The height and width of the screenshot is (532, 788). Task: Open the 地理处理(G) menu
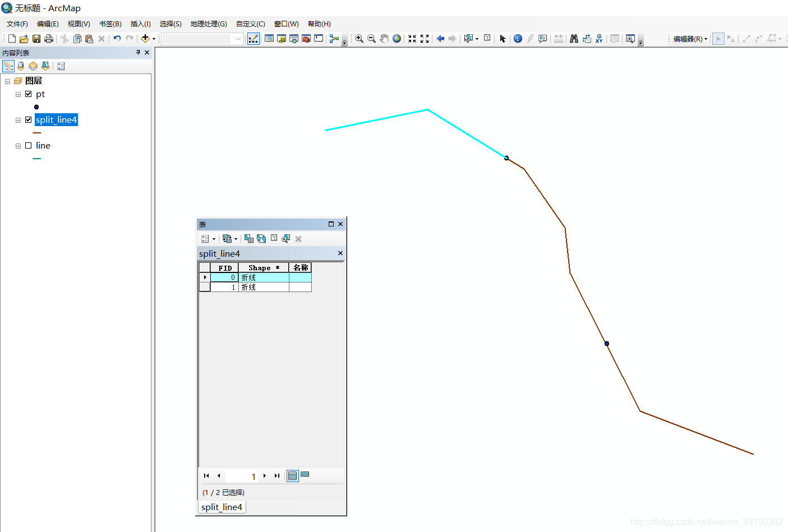(x=209, y=24)
